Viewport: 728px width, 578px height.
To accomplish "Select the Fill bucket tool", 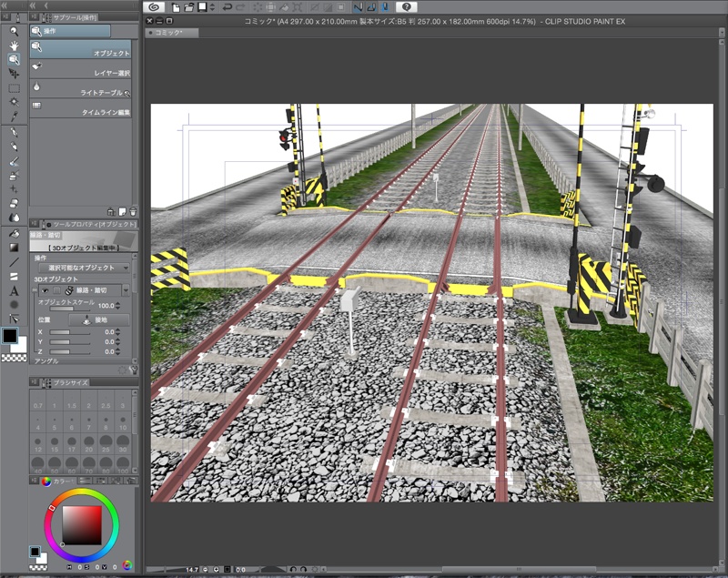I will 14,234.
